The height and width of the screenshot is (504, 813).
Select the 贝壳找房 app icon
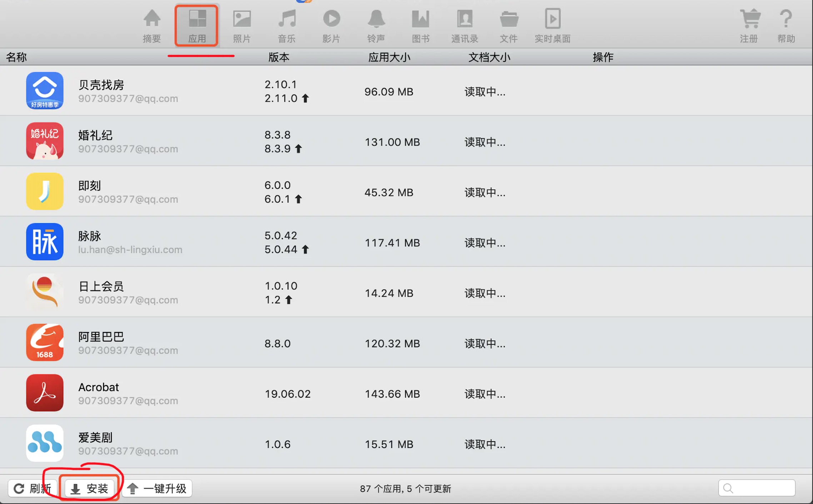(x=45, y=91)
